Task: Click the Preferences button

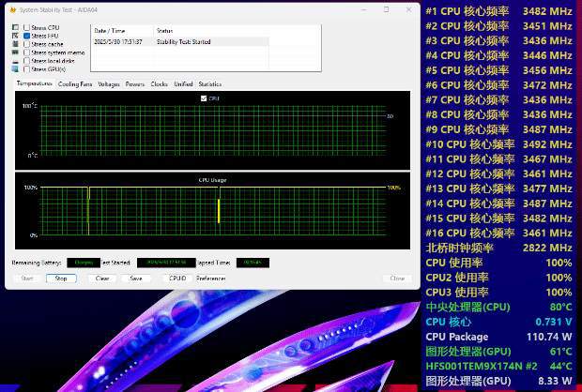Action: pyautogui.click(x=211, y=279)
